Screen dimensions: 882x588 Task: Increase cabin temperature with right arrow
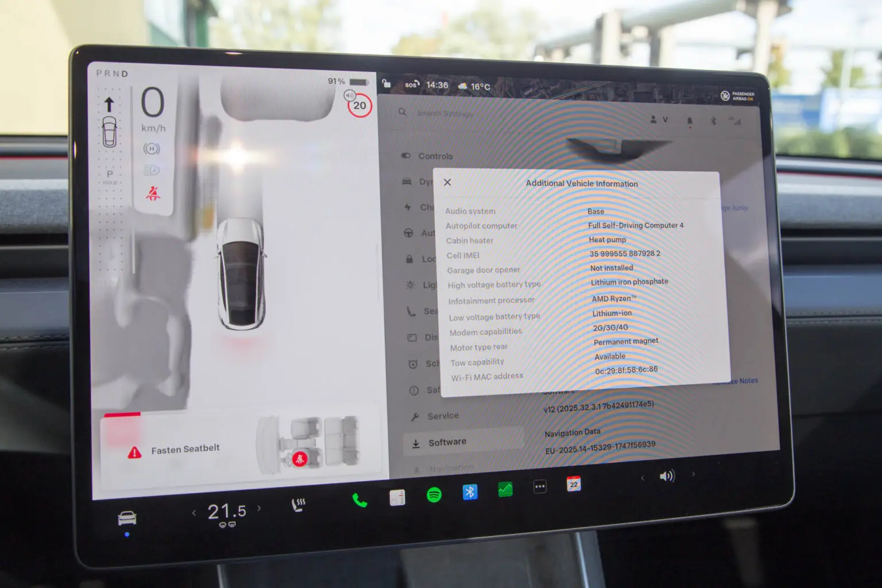[x=259, y=508]
